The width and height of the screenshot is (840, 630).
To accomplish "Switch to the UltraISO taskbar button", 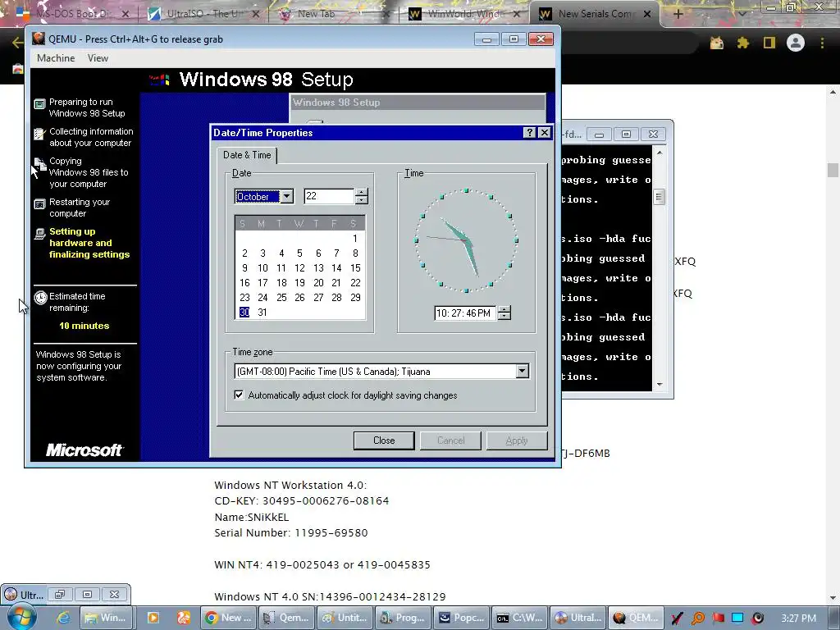I will click(578, 618).
